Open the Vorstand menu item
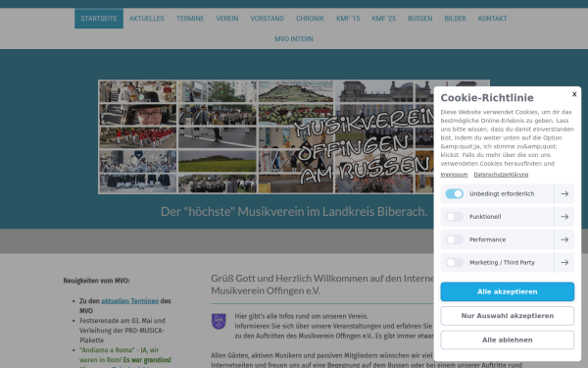This screenshot has width=588, height=368. pos(267,19)
